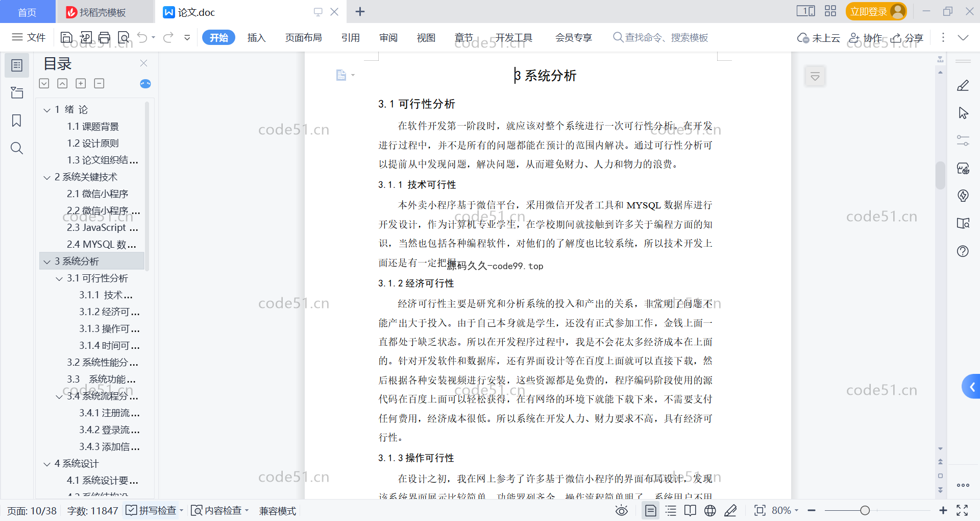Click the zoom out minus button
980x521 pixels.
pos(812,510)
